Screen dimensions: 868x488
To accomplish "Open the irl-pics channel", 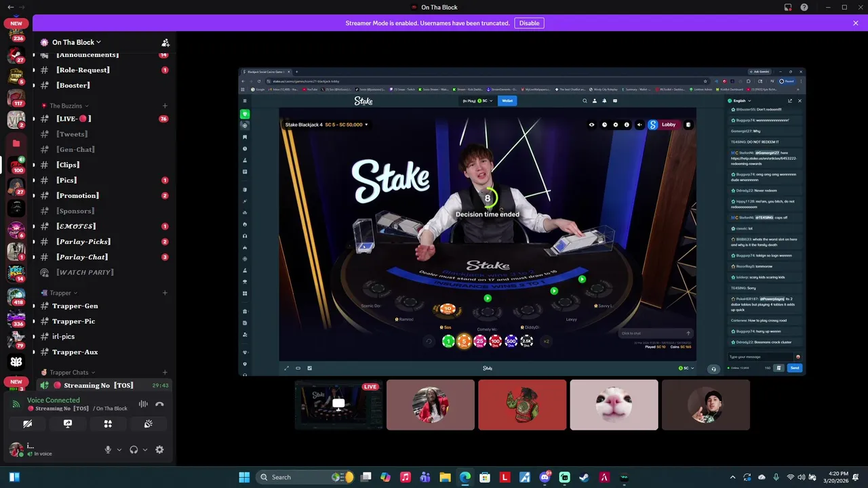I will click(x=104, y=336).
